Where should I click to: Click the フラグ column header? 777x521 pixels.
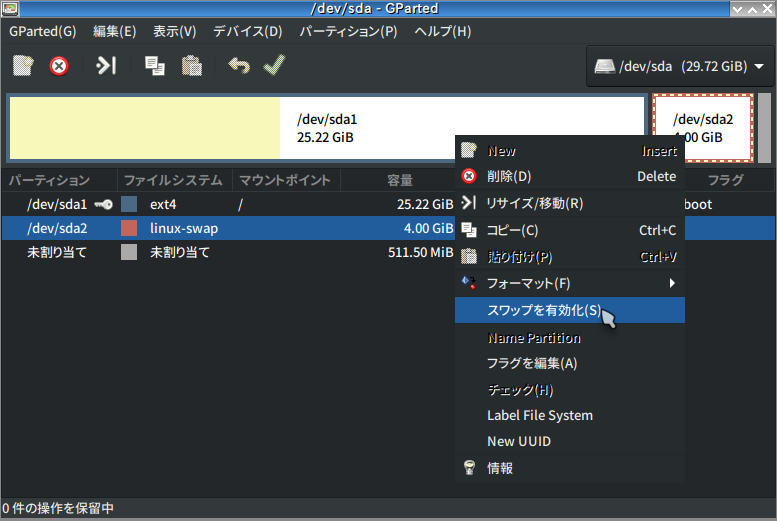pos(726,180)
